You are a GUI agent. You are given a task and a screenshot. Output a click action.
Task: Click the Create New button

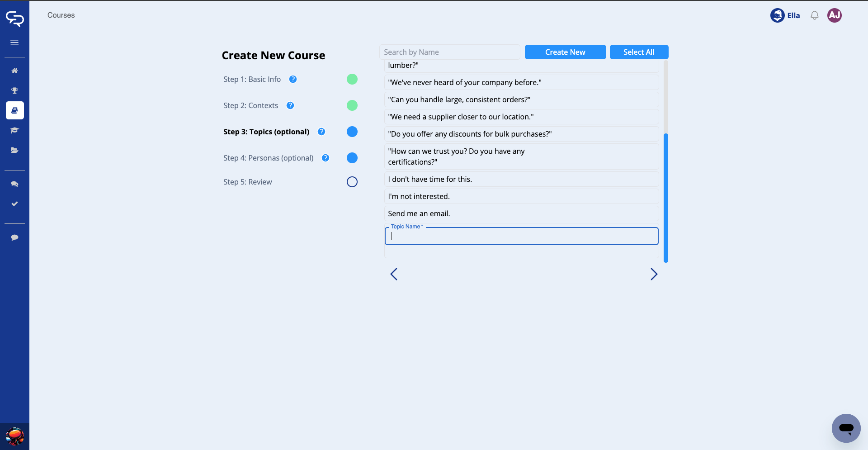(565, 52)
